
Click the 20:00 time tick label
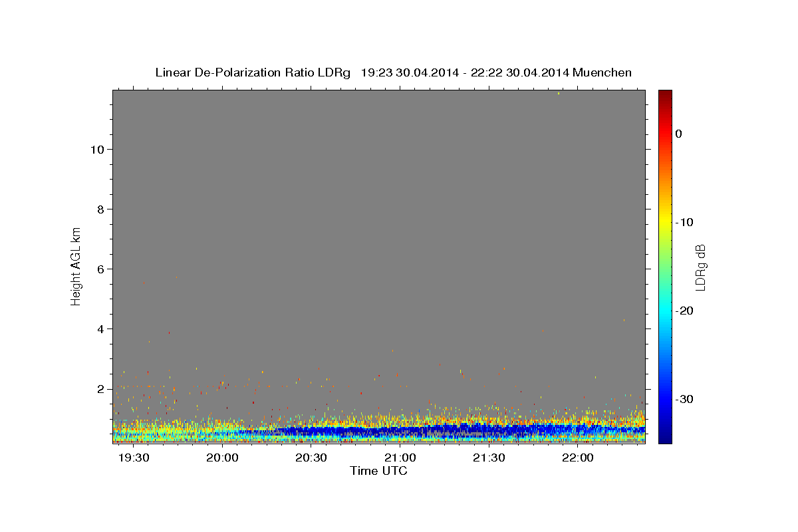(x=222, y=458)
